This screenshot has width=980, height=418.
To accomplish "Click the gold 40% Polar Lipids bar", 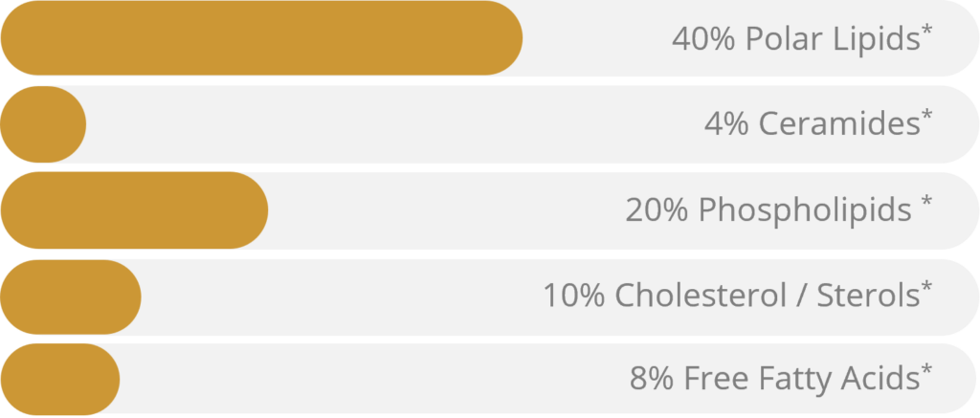I will 258,38.
